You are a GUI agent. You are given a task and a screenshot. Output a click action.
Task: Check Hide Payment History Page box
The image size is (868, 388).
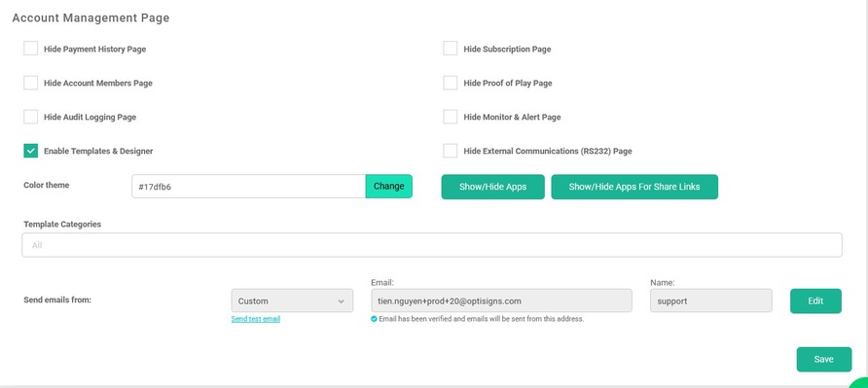(30, 49)
